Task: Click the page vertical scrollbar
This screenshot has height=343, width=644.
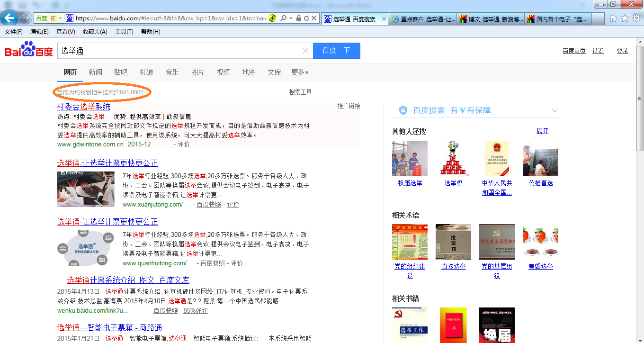Action: click(640, 99)
